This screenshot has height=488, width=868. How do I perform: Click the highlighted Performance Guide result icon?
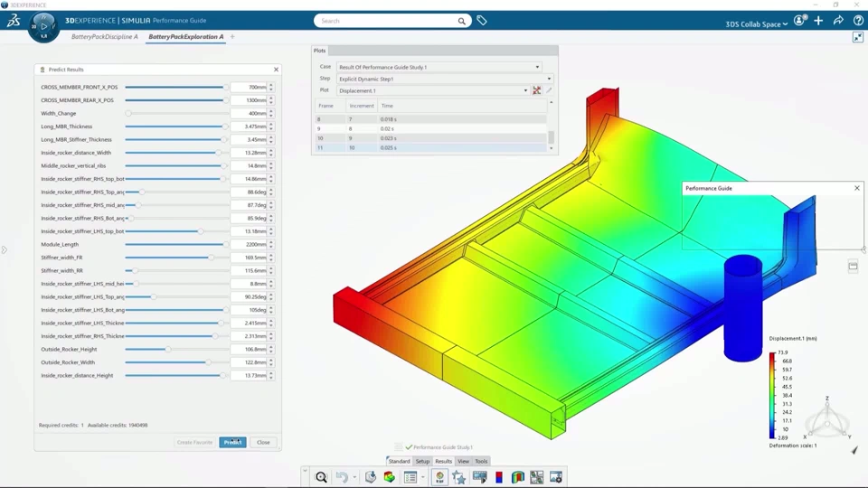pyautogui.click(x=439, y=477)
